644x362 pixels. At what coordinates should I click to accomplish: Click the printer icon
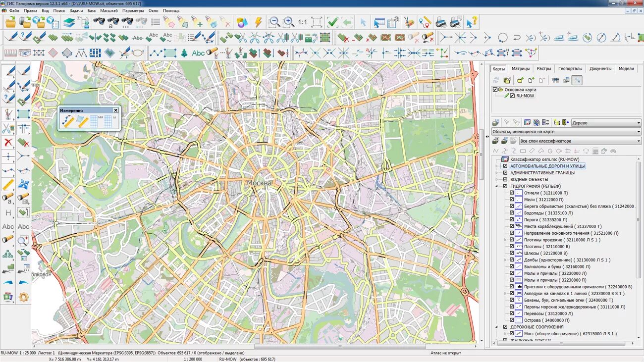click(440, 22)
